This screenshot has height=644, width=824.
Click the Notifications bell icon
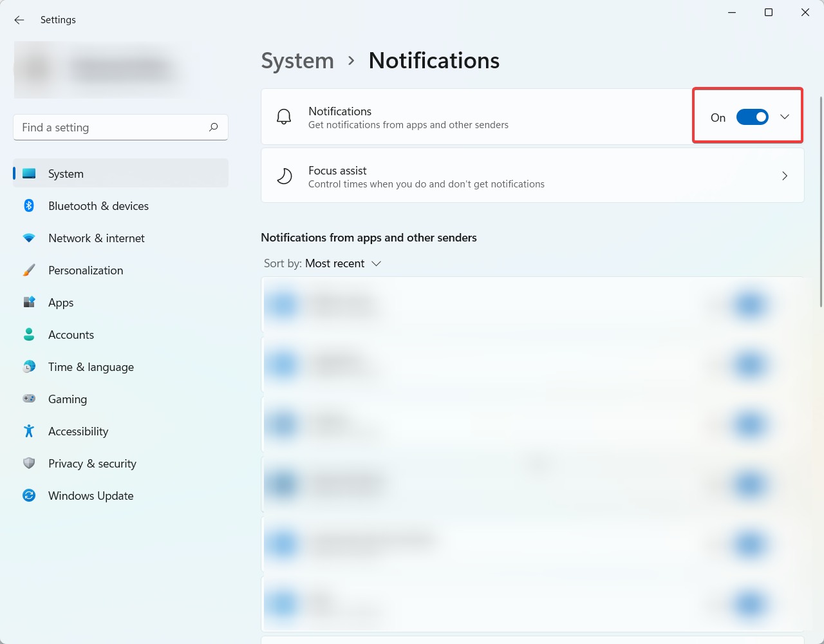point(284,117)
